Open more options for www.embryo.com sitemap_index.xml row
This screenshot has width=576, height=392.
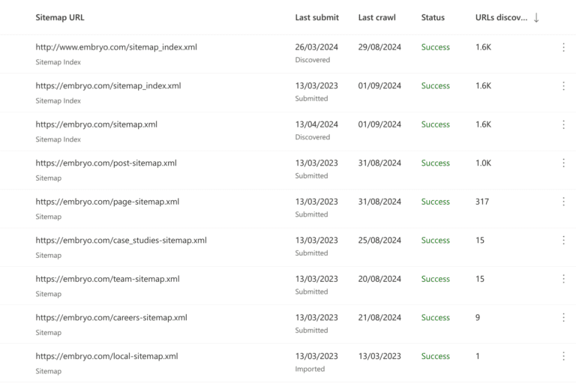(563, 47)
